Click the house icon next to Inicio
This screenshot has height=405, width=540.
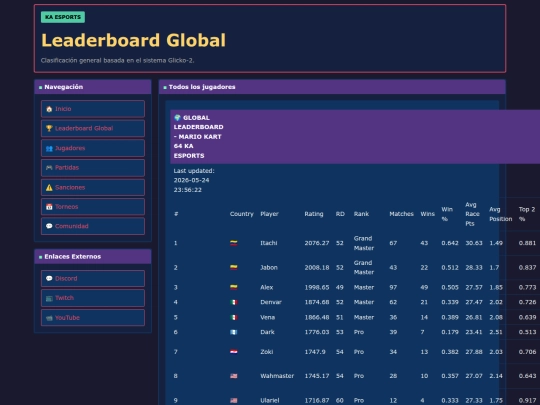pos(49,109)
